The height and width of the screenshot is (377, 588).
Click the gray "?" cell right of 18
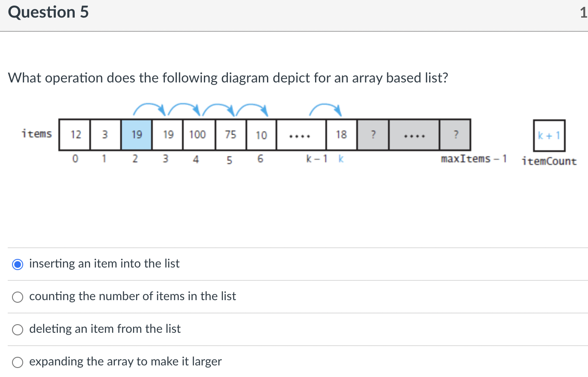[x=373, y=135]
